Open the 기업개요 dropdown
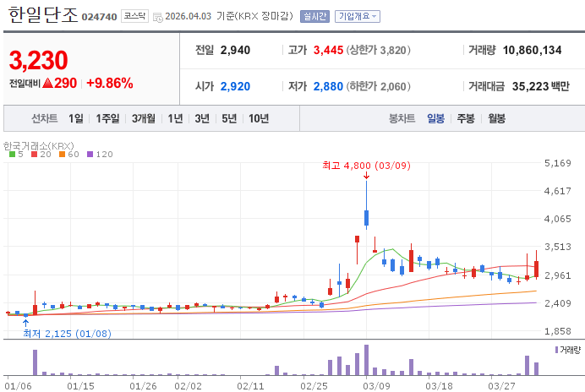 [358, 16]
